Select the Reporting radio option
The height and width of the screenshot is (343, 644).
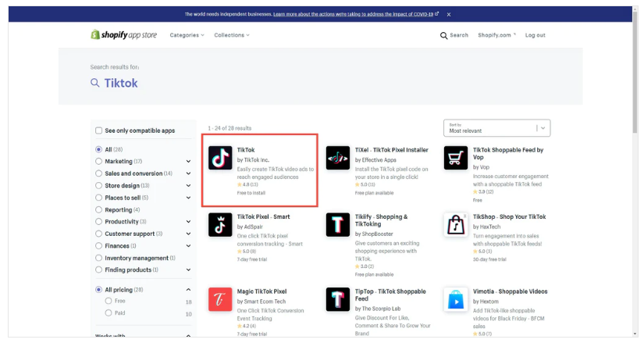point(98,209)
